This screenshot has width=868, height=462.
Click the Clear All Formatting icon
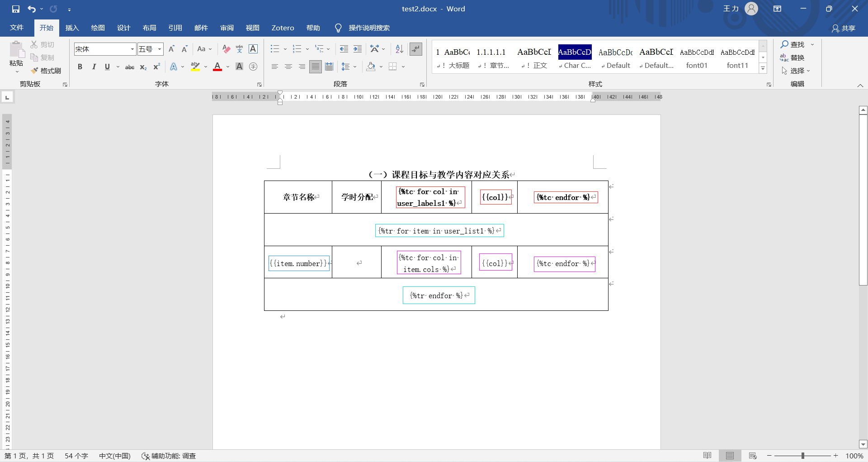[226, 49]
